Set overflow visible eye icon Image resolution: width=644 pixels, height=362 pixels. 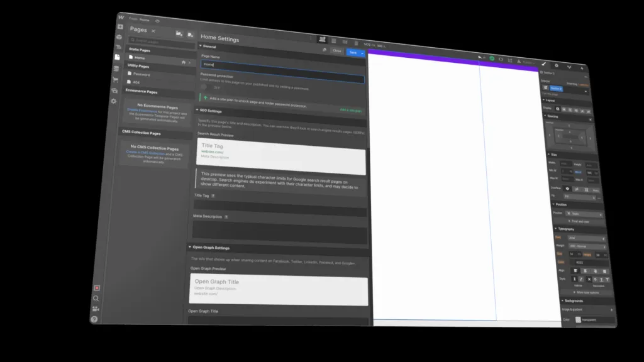pyautogui.click(x=567, y=189)
